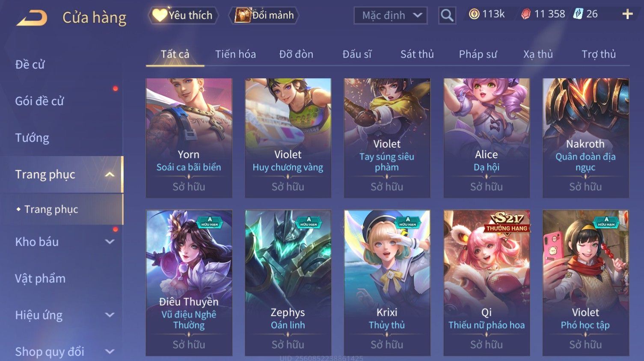The width and height of the screenshot is (644, 361).
Task: Open Yêu thích heart favorites
Action: point(183,15)
